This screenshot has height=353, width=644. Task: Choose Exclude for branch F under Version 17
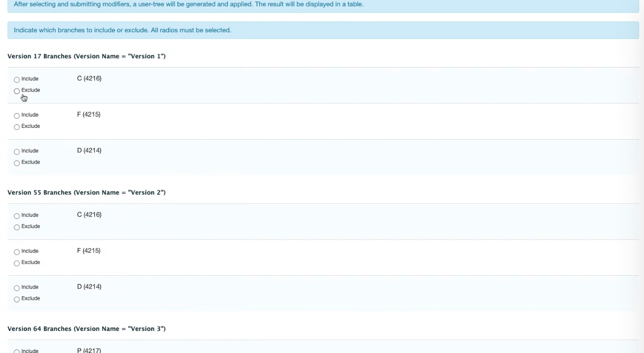point(17,126)
